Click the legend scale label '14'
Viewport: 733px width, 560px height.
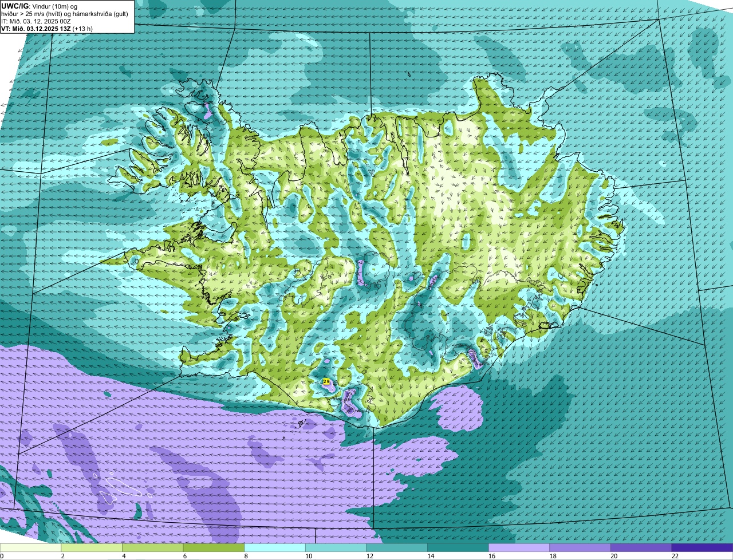430,556
